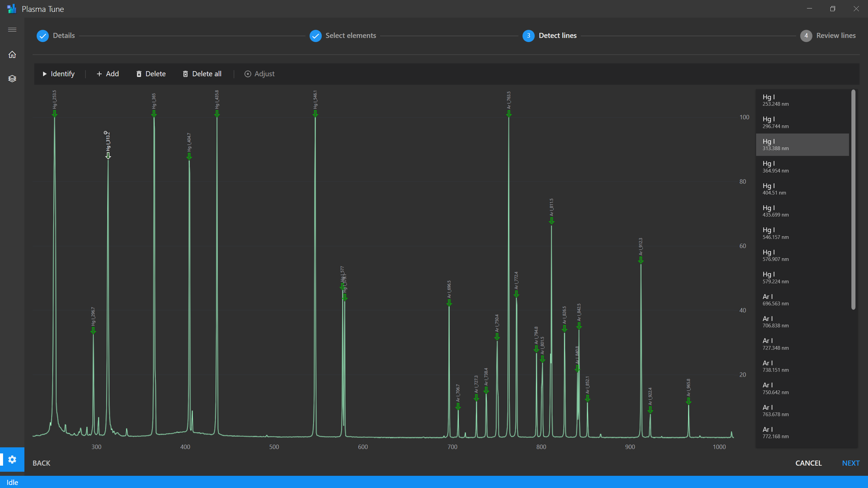Select Hg I 296.744 nm in list
This screenshot has height=488, width=868.
pos(802,122)
